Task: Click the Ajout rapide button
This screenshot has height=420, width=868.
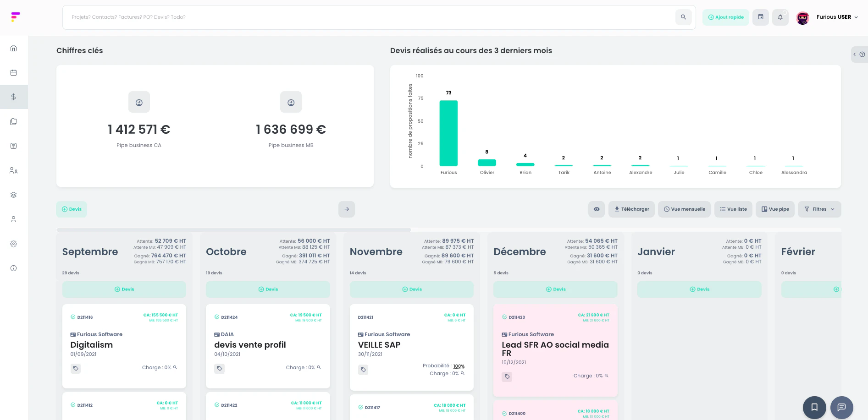Action: click(725, 17)
